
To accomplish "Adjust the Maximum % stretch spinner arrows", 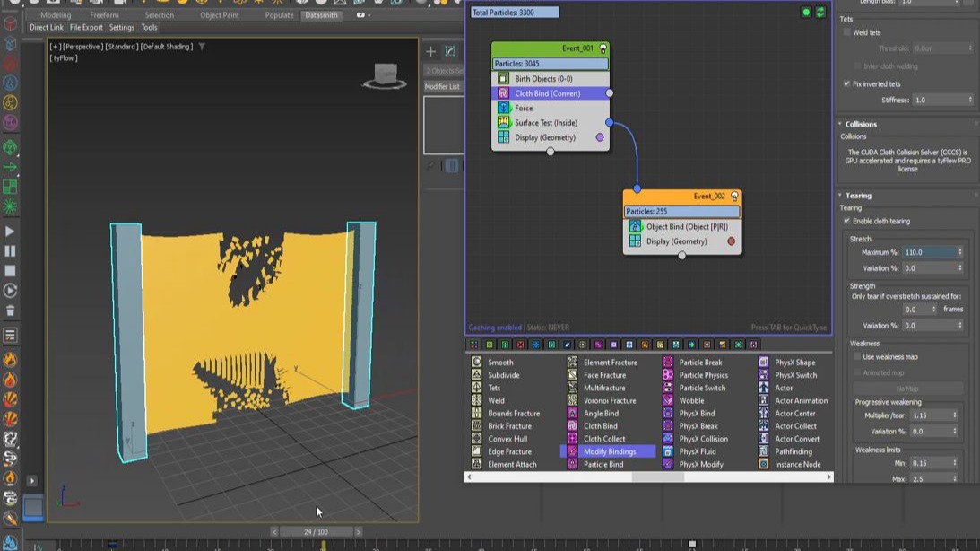I will 960,252.
